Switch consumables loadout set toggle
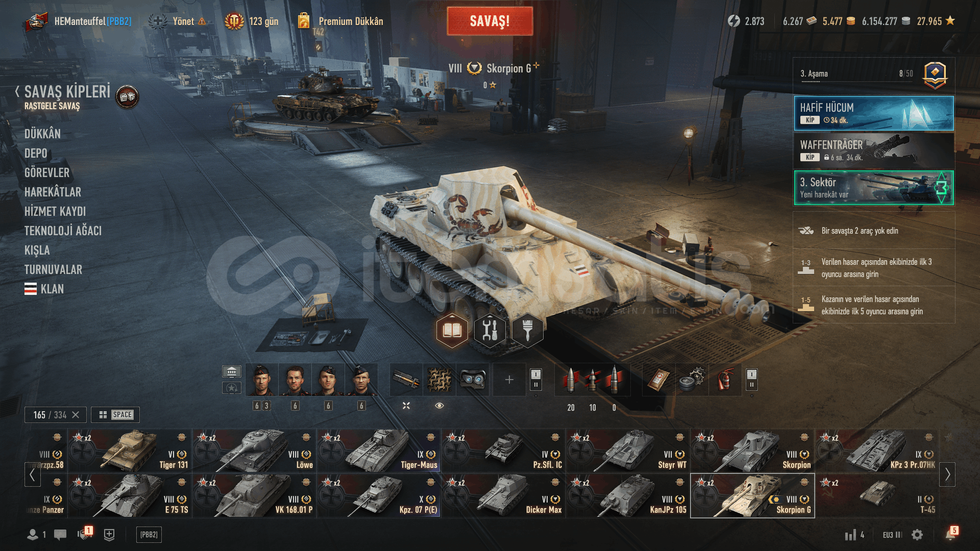Image resolution: width=980 pixels, height=551 pixels. (751, 379)
